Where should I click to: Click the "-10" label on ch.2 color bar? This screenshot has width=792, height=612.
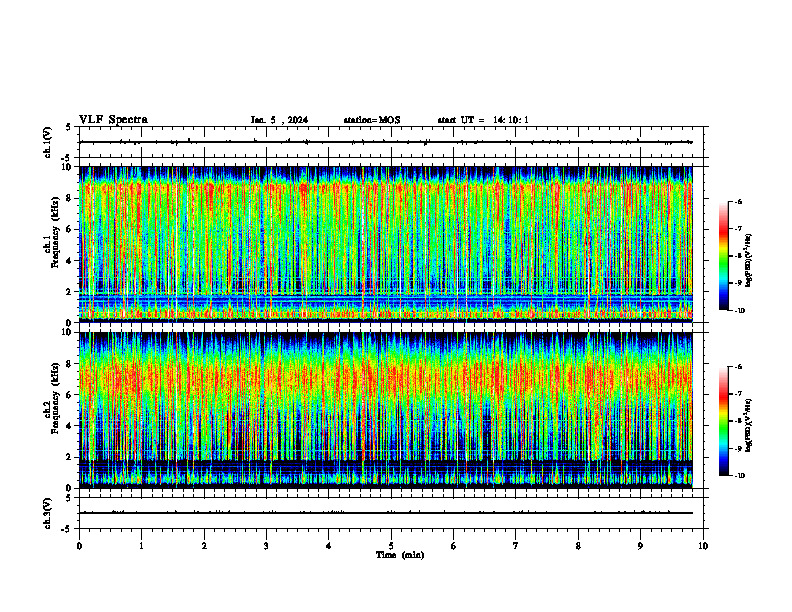click(x=739, y=476)
